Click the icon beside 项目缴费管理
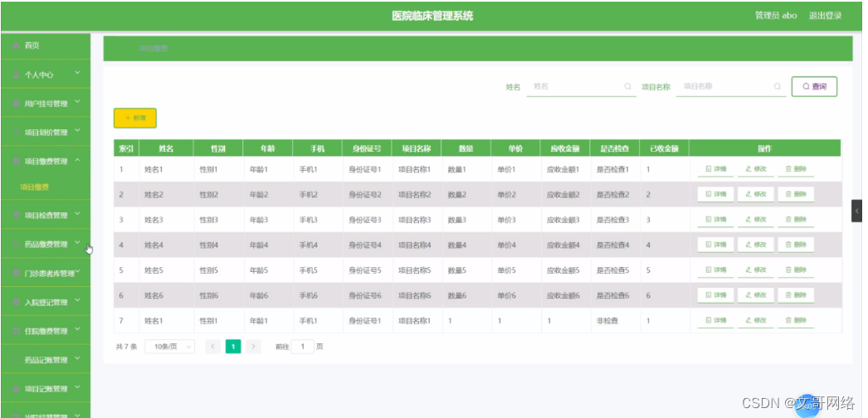The width and height of the screenshot is (868, 418). point(17,162)
